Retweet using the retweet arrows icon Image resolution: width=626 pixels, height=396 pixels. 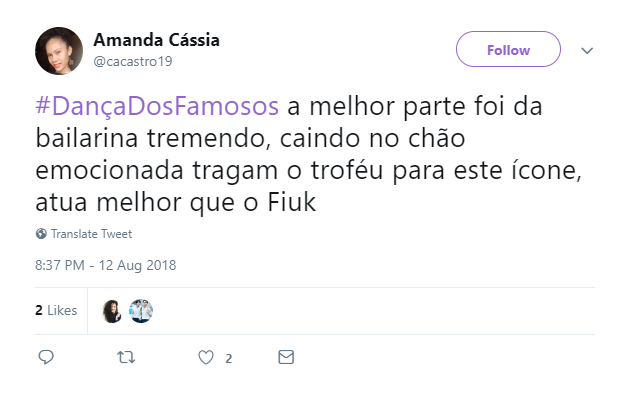point(126,357)
